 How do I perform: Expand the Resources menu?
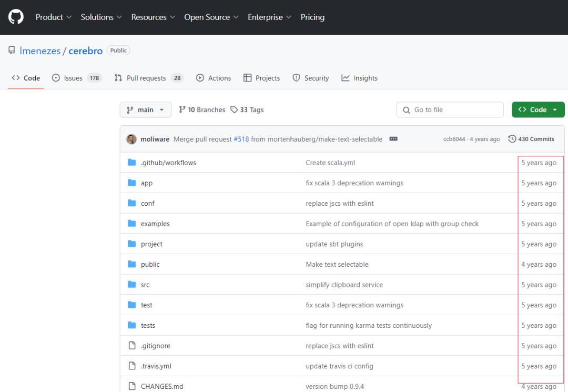[153, 17]
